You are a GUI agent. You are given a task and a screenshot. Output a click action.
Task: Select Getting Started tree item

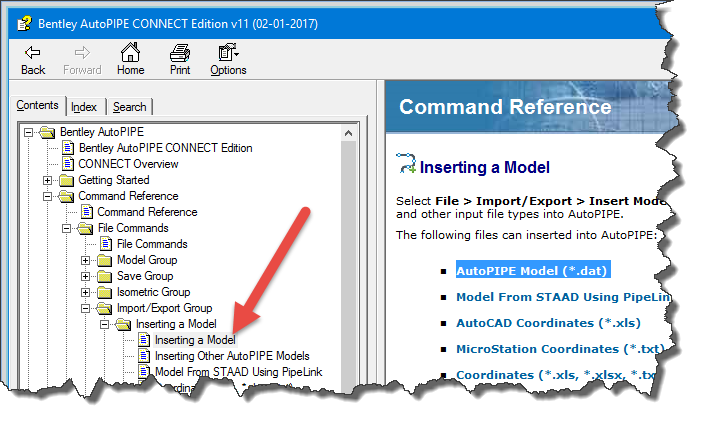(x=114, y=180)
